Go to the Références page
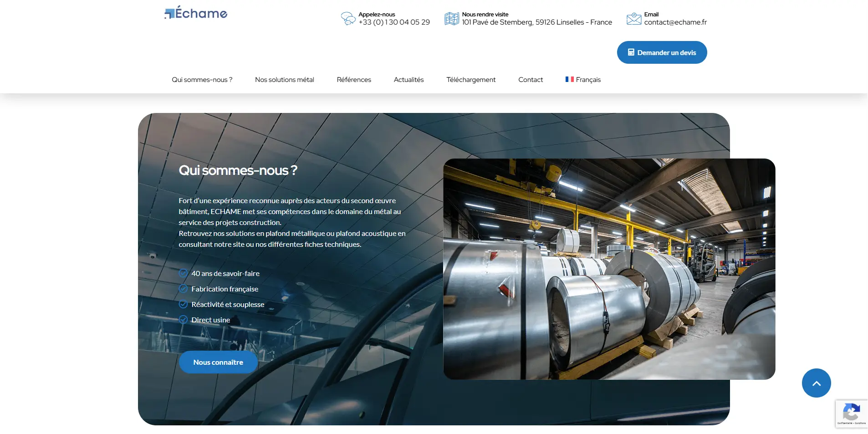The image size is (868, 434). tap(354, 80)
